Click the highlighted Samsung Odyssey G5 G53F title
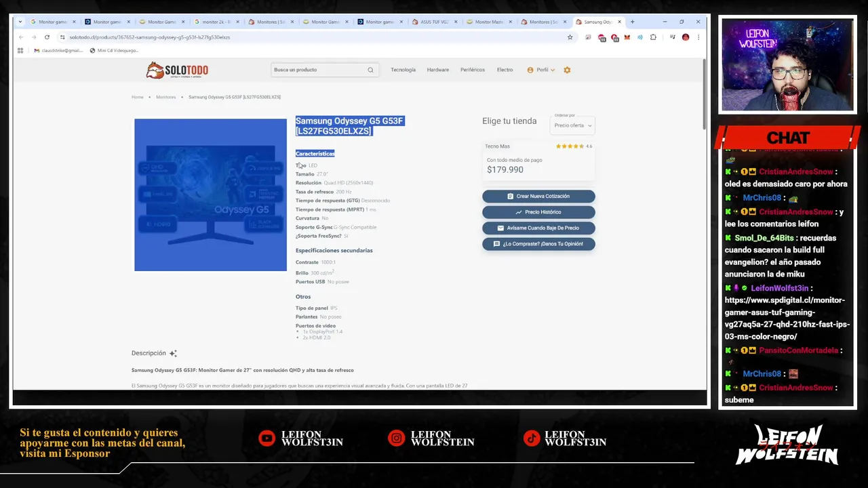 349,126
